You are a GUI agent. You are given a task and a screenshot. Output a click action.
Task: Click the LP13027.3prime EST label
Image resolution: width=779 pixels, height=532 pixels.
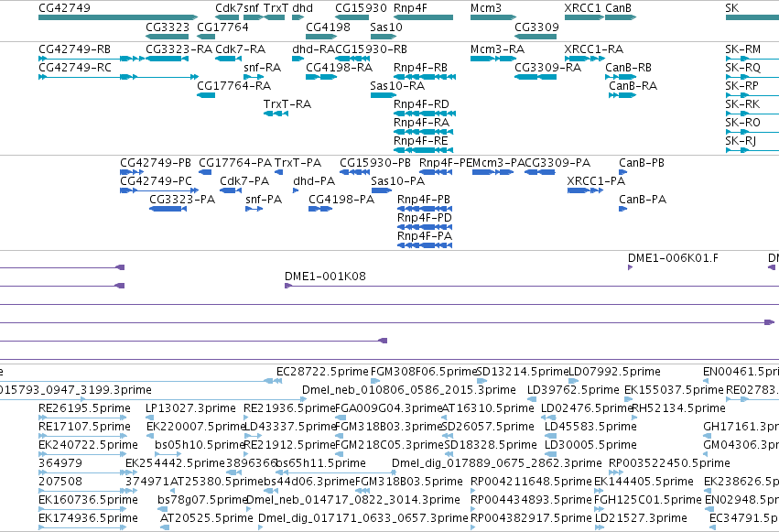190,407
